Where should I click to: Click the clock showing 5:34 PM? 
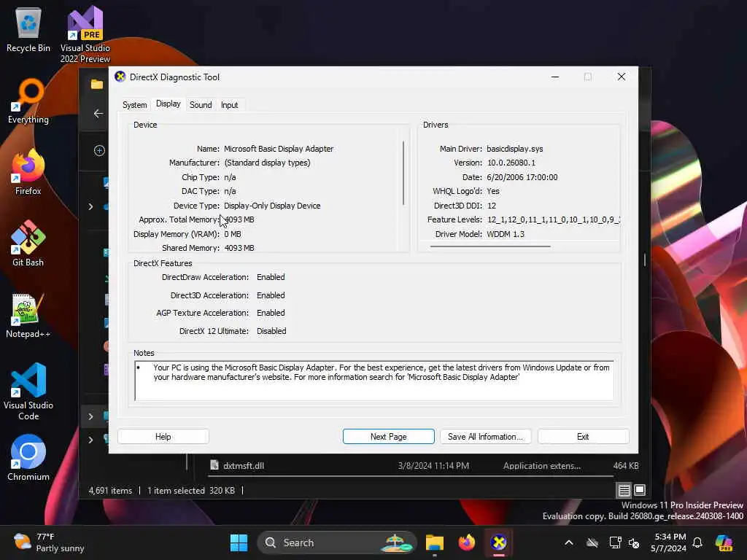[x=668, y=542]
